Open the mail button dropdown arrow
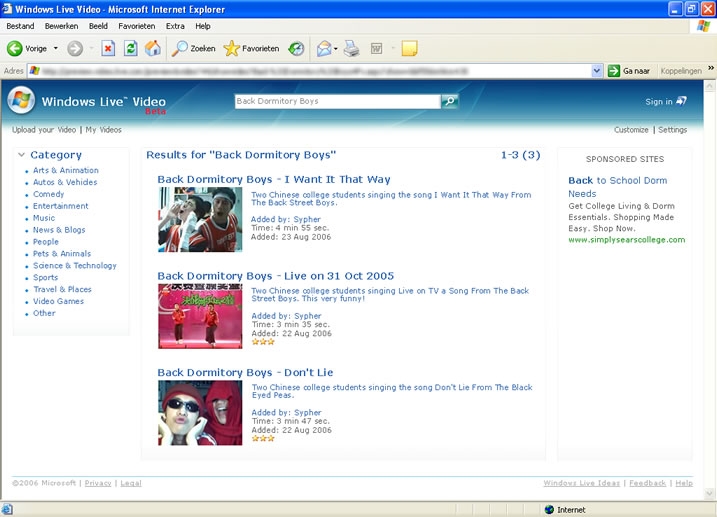717x517 pixels. [336, 48]
